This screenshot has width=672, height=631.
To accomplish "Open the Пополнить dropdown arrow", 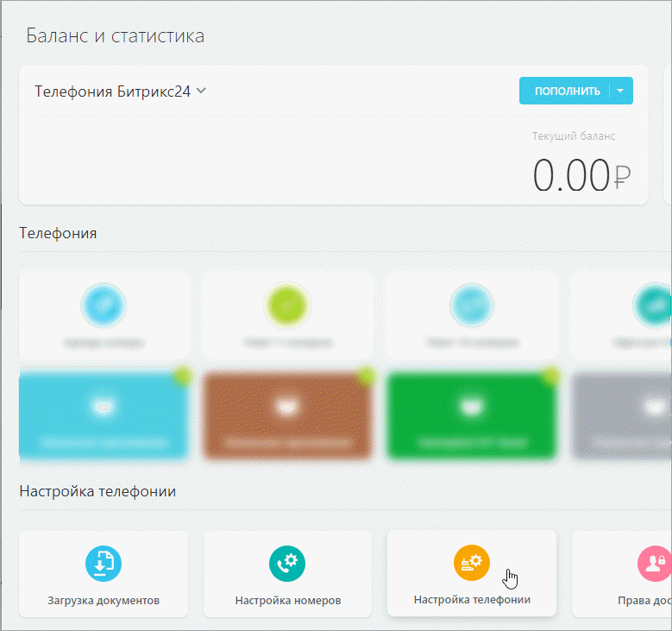I will (620, 91).
